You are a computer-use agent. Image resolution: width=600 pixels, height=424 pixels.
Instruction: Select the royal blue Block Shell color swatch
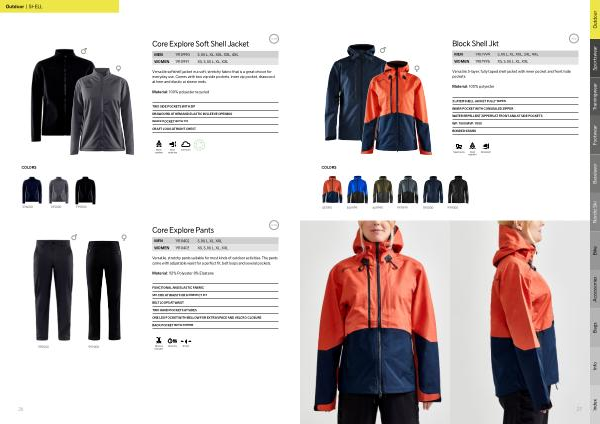[x=357, y=189]
